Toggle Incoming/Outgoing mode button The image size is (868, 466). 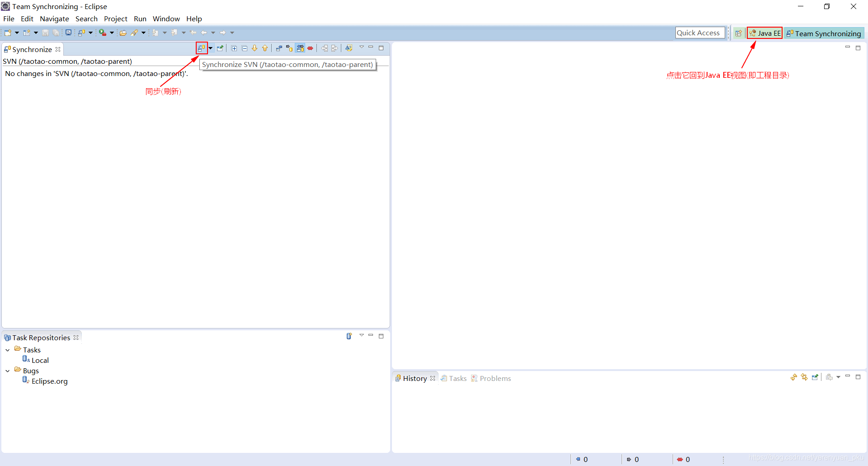pyautogui.click(x=300, y=48)
